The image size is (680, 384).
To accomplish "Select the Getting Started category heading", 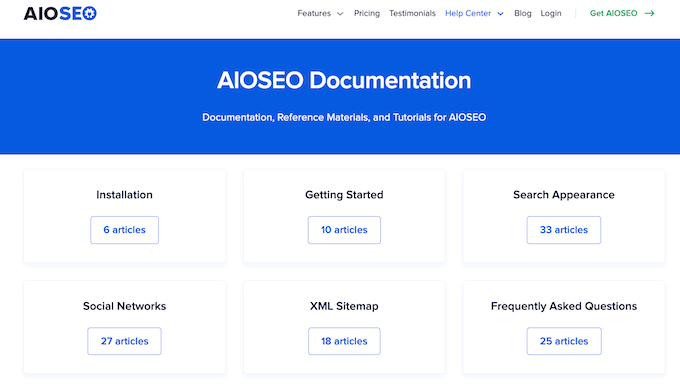I will pyautogui.click(x=344, y=195).
